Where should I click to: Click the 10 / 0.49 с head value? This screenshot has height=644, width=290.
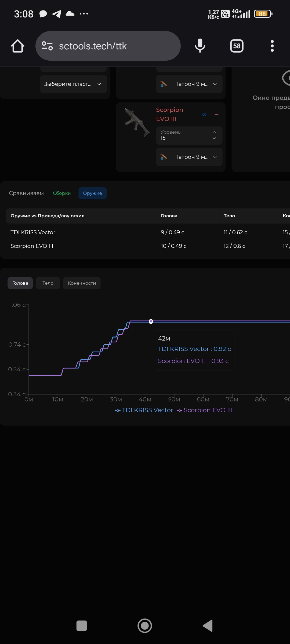click(x=174, y=246)
